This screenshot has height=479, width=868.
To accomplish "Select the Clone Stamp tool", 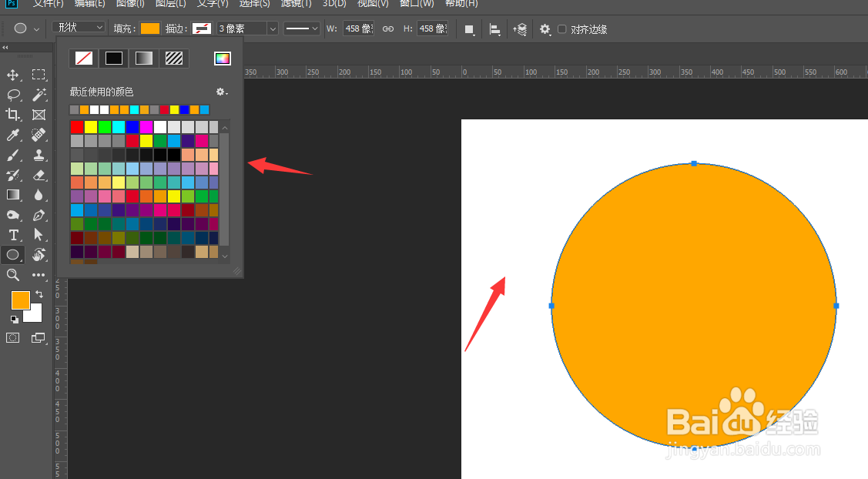I will (x=39, y=155).
